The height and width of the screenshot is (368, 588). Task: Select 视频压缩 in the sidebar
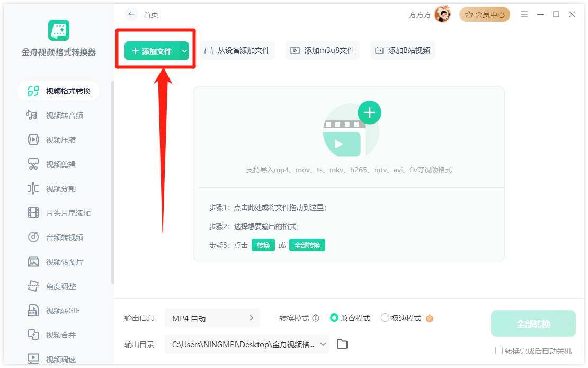click(58, 139)
